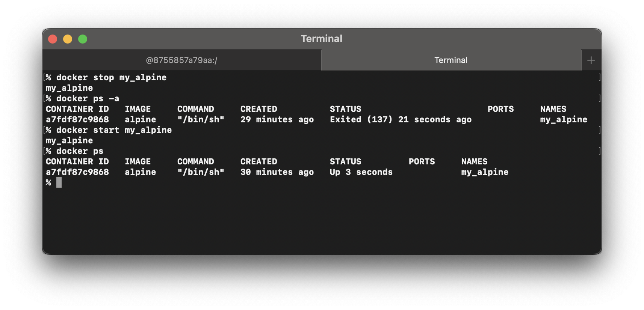The height and width of the screenshot is (310, 644).
Task: Click my_alpine name in the Up row
Action: [485, 172]
